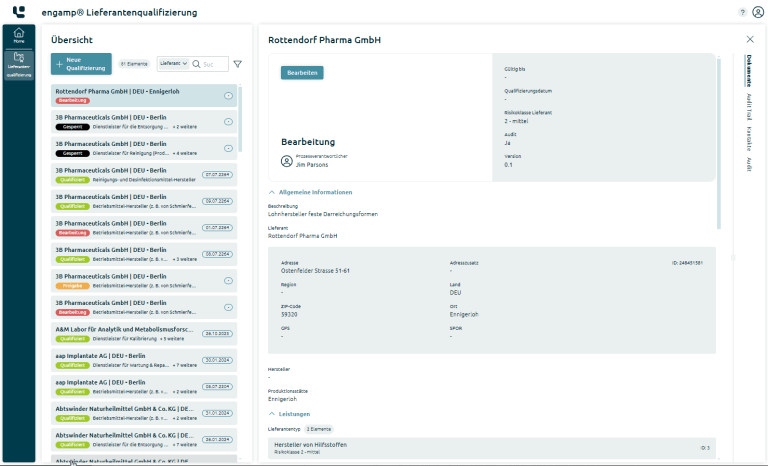Image resolution: width=768 pixels, height=466 pixels.
Task: Click the Lohnhersteller feste Darreichungsformen description
Action: tap(323, 214)
